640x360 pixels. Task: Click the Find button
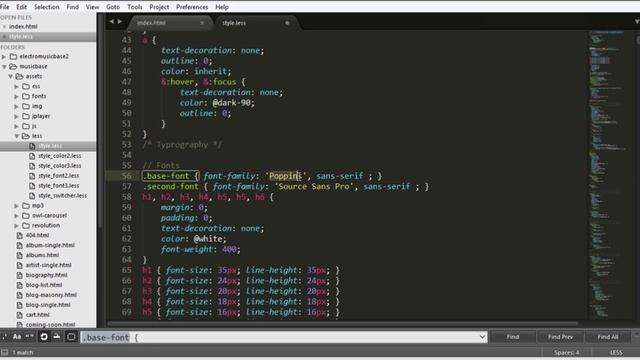click(x=513, y=337)
